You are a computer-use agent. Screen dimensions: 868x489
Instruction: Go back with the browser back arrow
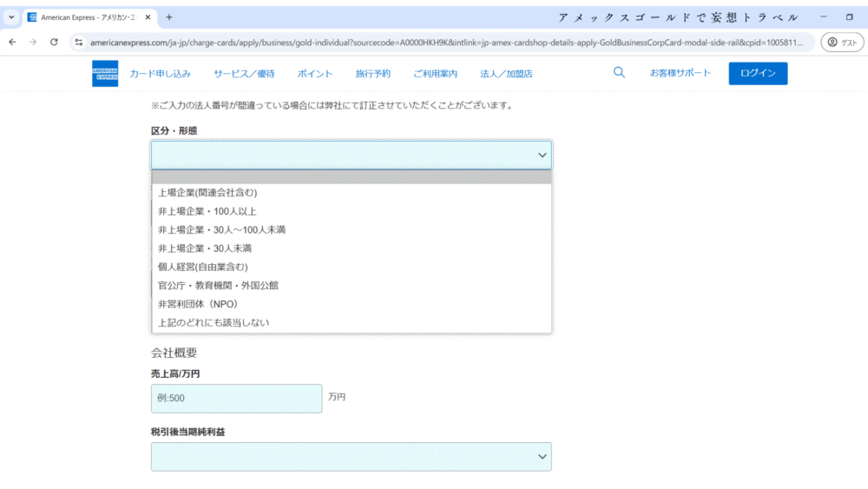pos(12,42)
